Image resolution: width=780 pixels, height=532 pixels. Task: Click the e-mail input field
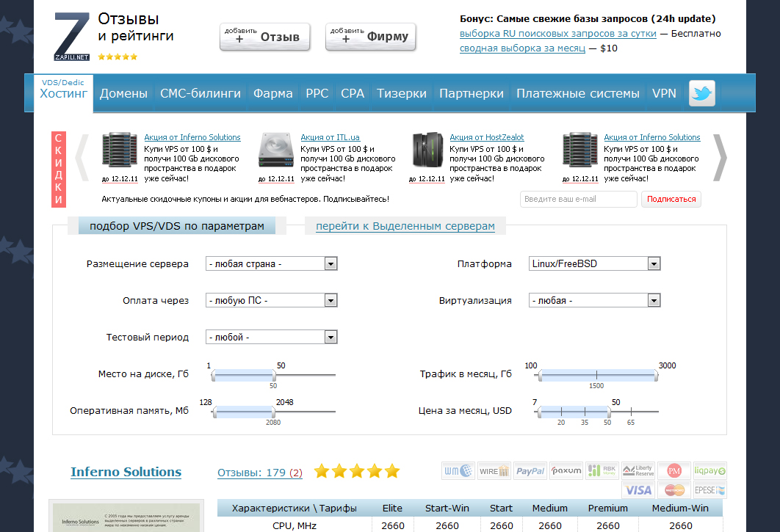tap(578, 200)
